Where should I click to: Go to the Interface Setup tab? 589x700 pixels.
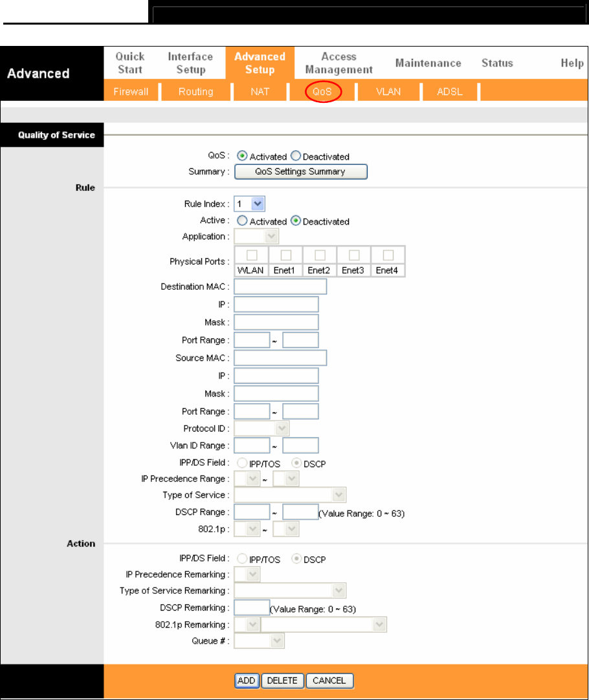(x=190, y=63)
